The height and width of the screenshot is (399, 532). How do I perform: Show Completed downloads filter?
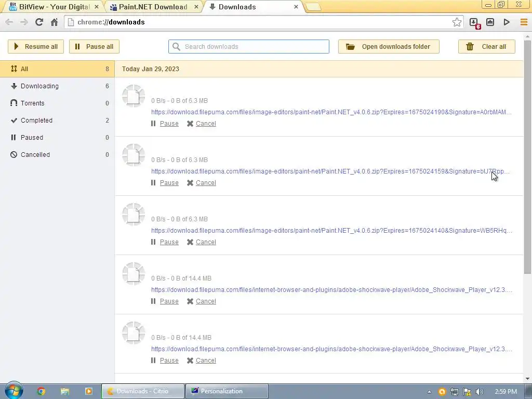pos(57,121)
